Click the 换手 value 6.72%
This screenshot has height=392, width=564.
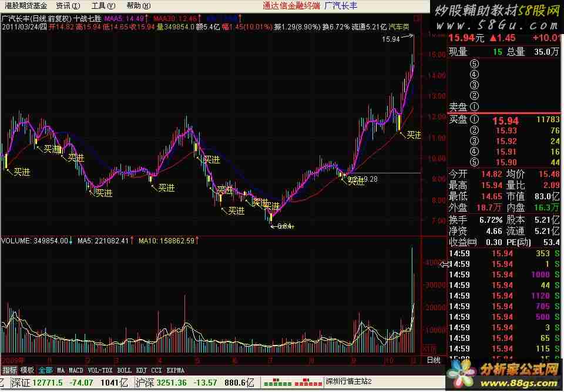point(491,220)
